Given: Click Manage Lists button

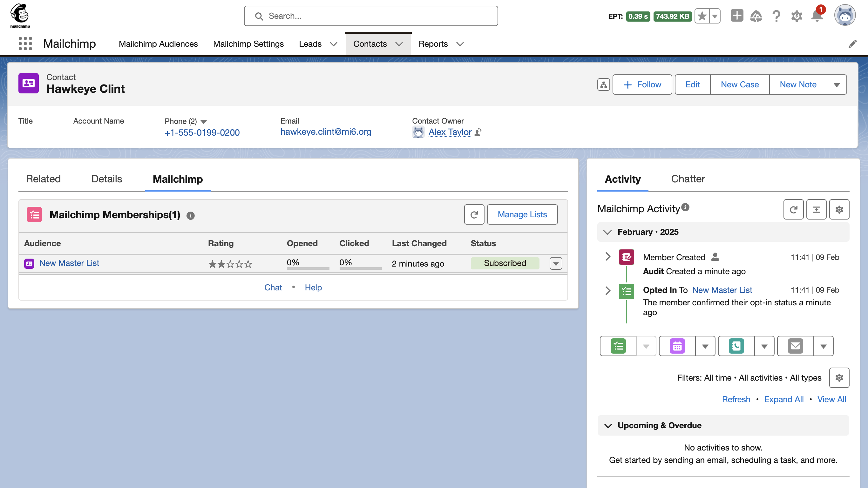Looking at the screenshot, I should [522, 214].
